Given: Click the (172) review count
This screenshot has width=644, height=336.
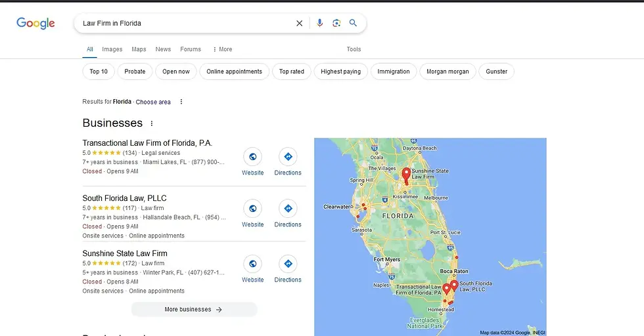Looking at the screenshot, I should click(x=130, y=263).
